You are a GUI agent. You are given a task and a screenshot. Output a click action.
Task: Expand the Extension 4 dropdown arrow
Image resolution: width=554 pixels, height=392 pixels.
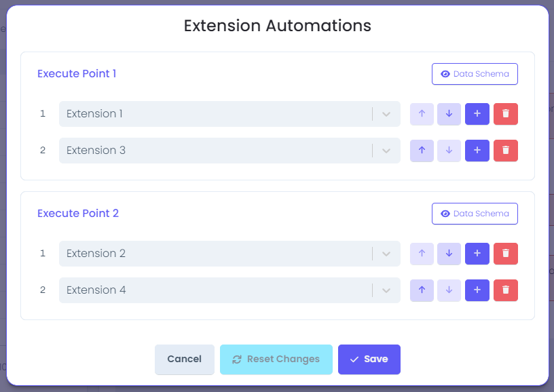(386, 291)
